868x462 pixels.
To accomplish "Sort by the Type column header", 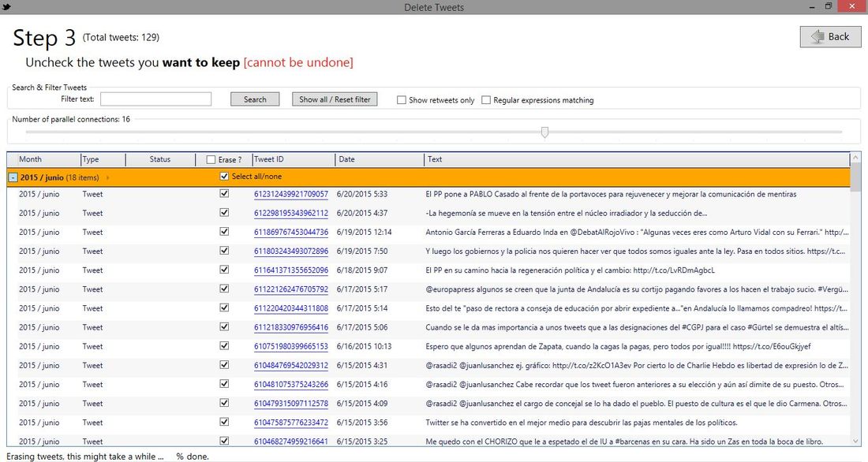I will (x=91, y=159).
